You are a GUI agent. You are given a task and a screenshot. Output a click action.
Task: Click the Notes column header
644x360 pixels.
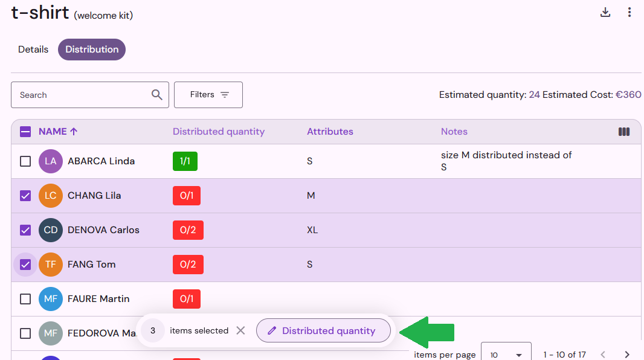(454, 132)
